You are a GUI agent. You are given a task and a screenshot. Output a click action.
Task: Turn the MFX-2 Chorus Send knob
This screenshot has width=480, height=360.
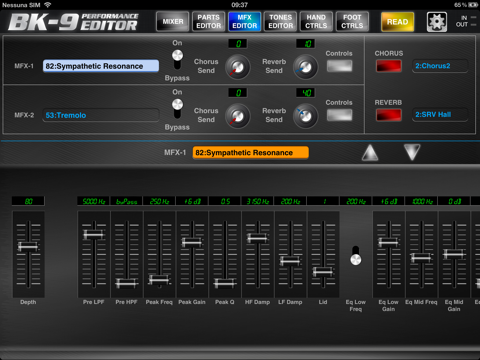238,116
